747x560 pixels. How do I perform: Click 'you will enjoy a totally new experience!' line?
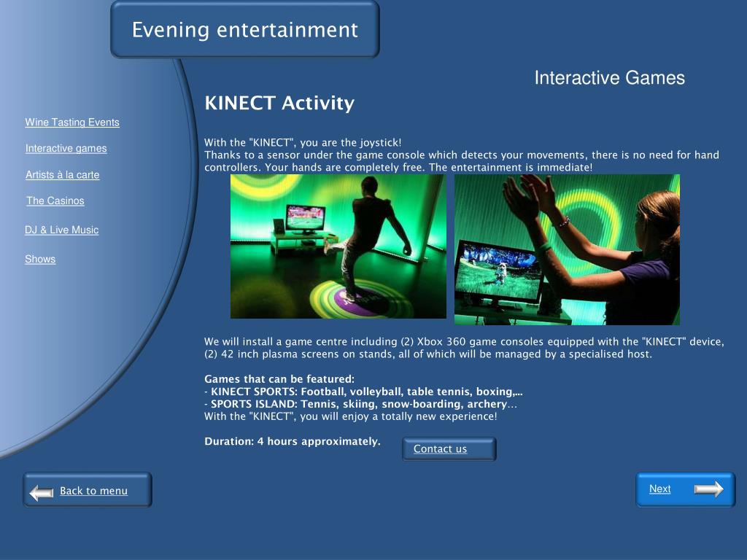[x=351, y=416]
